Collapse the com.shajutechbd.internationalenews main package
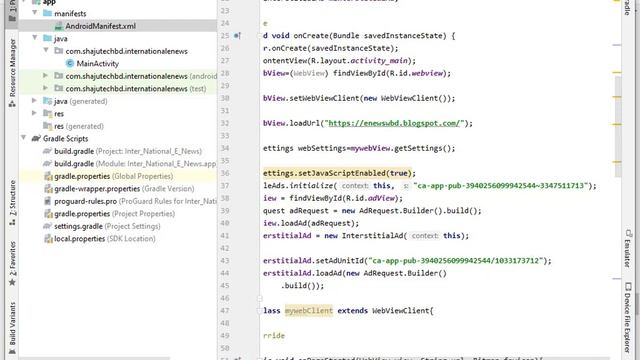Viewport: 640px width, 360px height. 46,51
